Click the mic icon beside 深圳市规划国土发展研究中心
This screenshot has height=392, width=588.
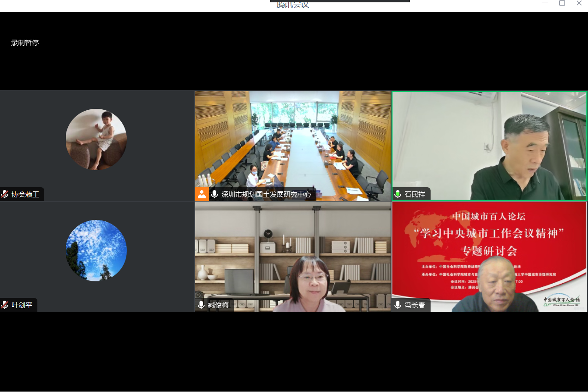tap(214, 194)
